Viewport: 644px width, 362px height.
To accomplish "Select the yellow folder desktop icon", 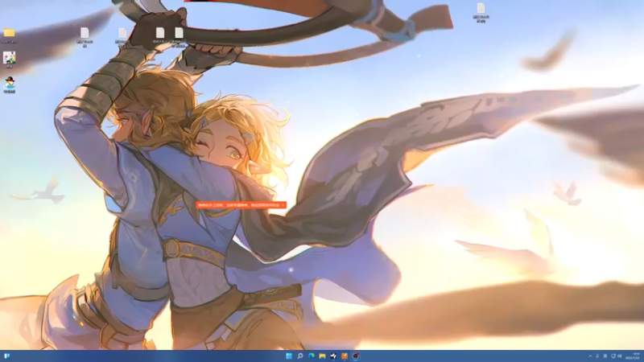I will 9,33.
